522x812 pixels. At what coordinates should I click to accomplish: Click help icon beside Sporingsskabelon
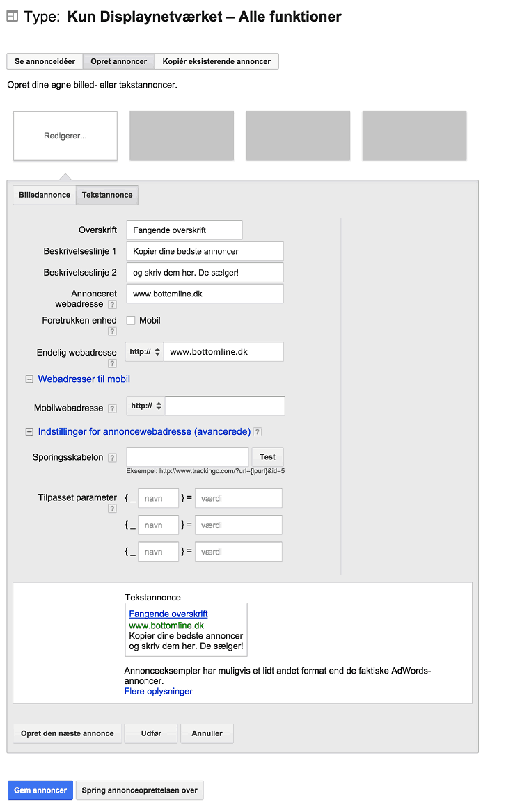point(112,458)
